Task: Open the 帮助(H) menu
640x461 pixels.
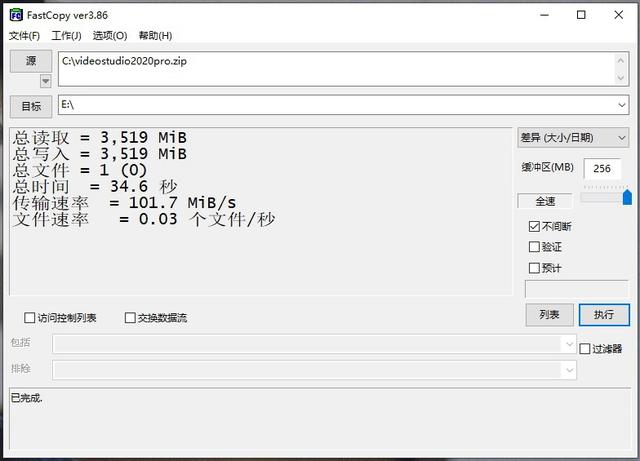Action: pyautogui.click(x=155, y=36)
